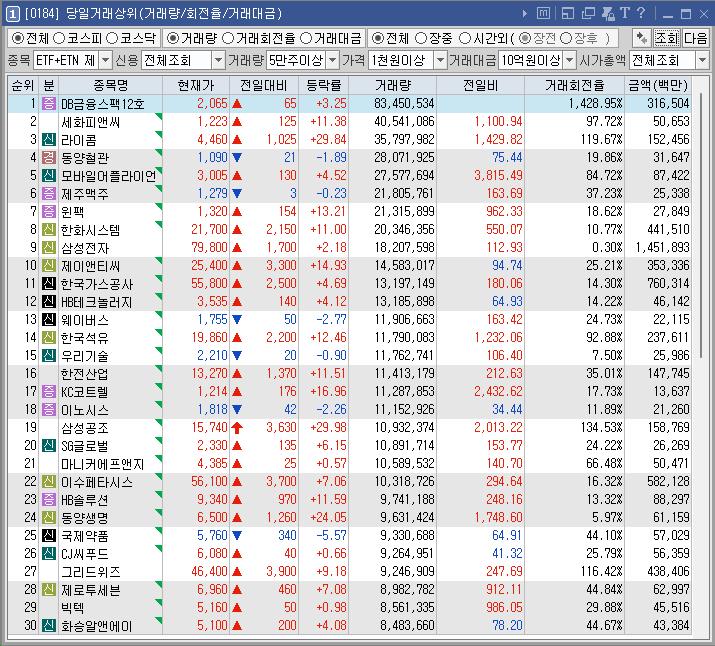Click the black 신 badge on the HB테크놀러지 row
715x646 pixels.
48,301
